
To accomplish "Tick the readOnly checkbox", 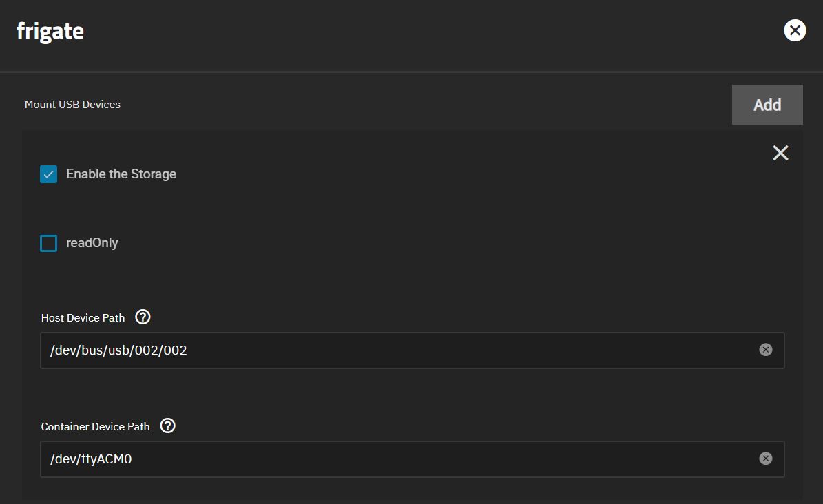I will pos(49,243).
